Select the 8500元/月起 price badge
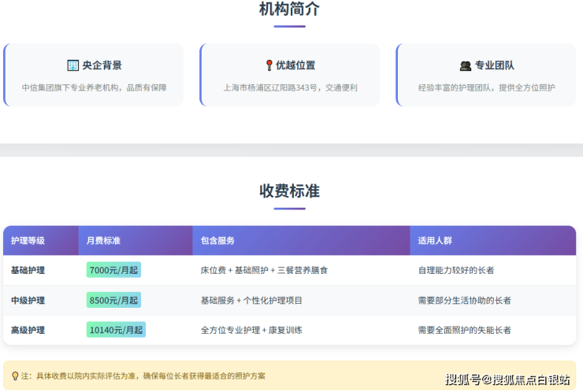The image size is (583, 392). point(113,300)
